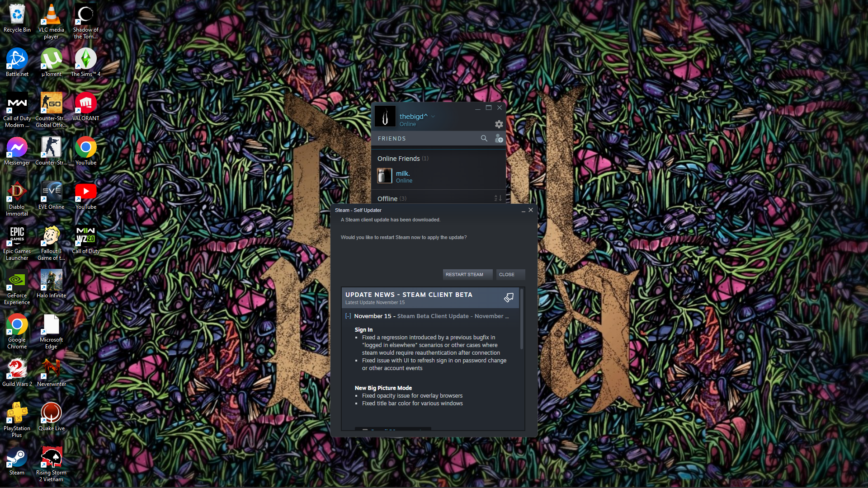868x488 pixels.
Task: Click thebigd^ profile avatar thumbnail
Action: 385,117
